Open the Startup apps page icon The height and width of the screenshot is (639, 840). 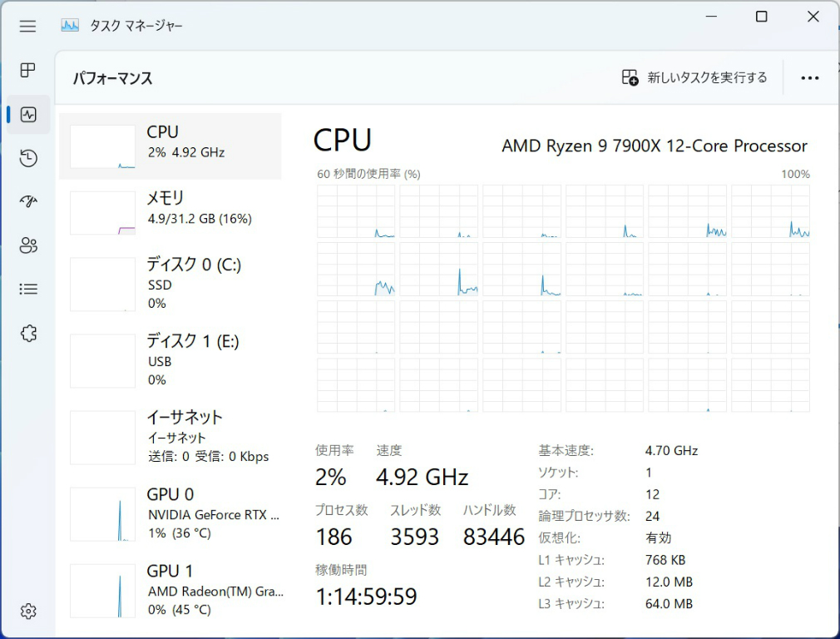28,201
